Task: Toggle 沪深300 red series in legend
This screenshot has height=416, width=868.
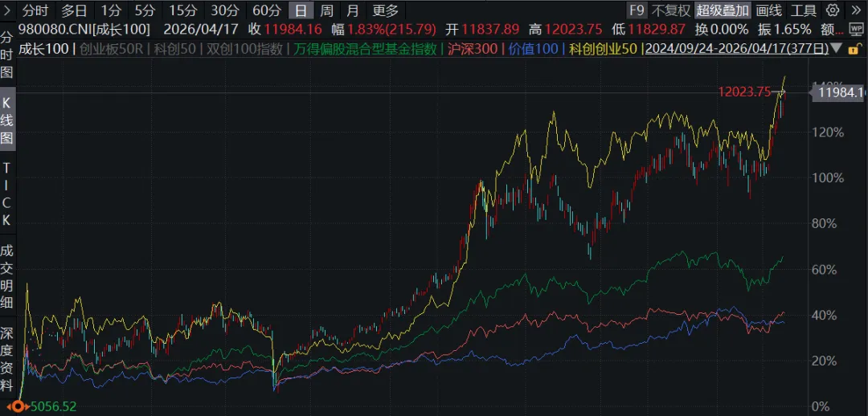Action: pyautogui.click(x=472, y=49)
